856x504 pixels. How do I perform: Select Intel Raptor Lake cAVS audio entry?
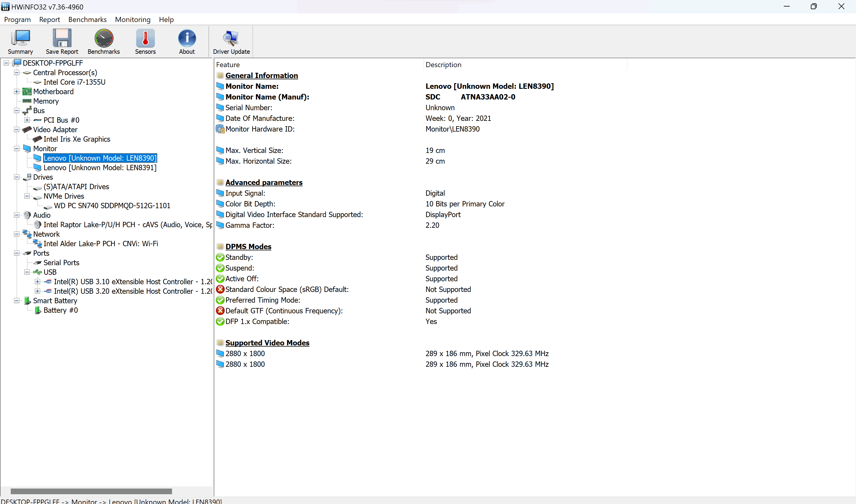pyautogui.click(x=128, y=225)
